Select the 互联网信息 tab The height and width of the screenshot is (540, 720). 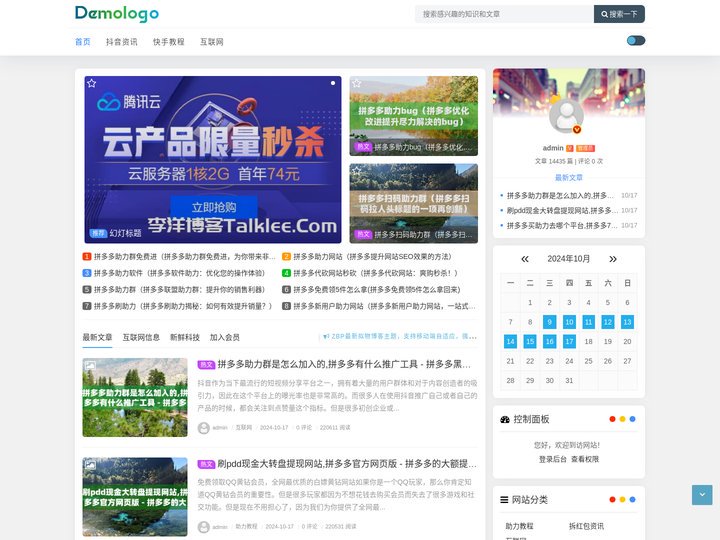point(141,338)
